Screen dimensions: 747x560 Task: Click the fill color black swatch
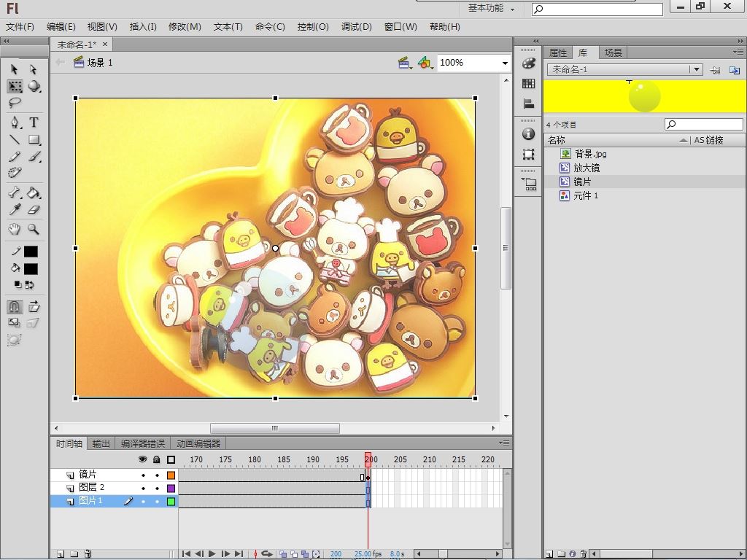pyautogui.click(x=31, y=268)
